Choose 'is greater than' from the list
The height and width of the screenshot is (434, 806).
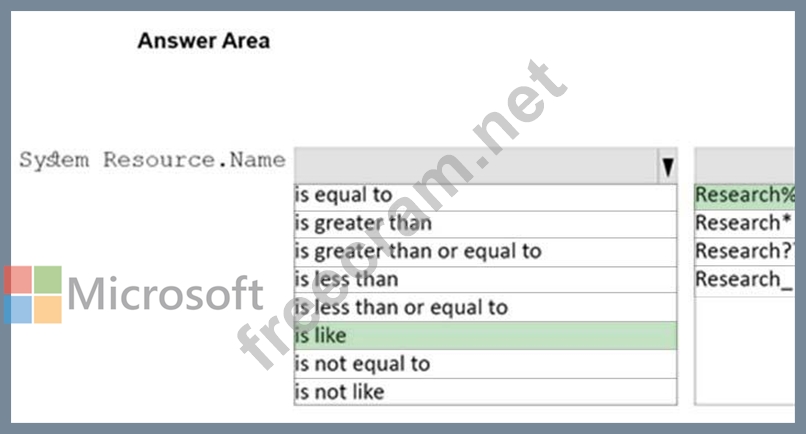pos(485,224)
